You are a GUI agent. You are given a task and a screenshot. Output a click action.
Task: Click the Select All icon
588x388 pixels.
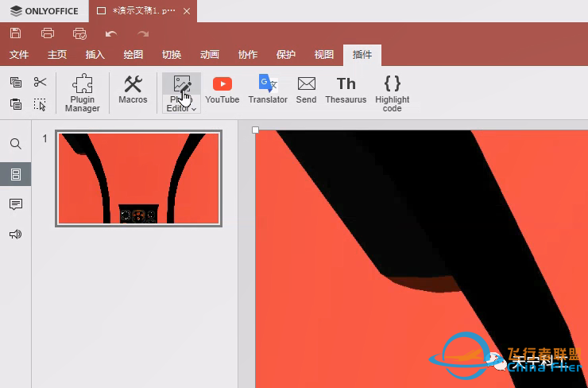[x=40, y=104]
